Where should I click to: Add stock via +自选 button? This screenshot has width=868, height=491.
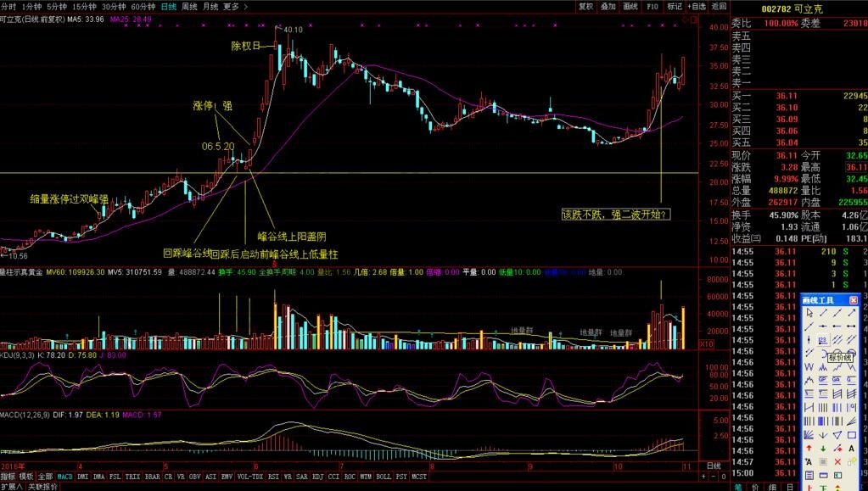point(697,7)
